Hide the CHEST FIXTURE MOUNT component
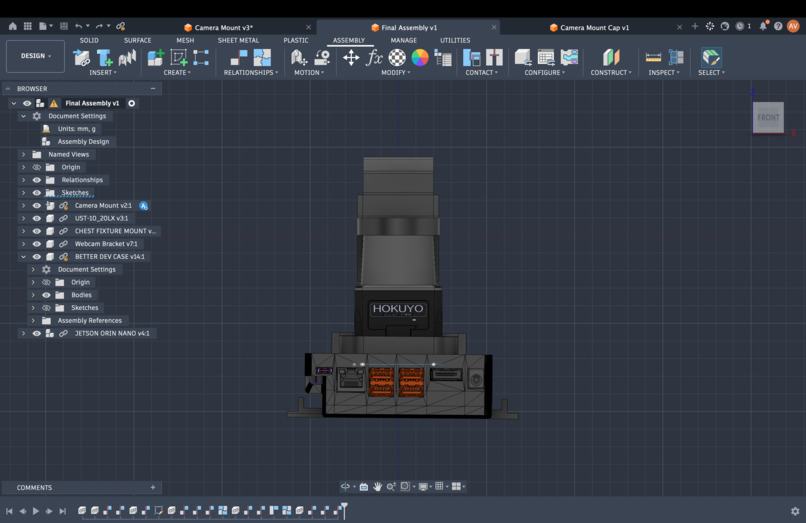Image resolution: width=806 pixels, height=523 pixels. point(36,231)
